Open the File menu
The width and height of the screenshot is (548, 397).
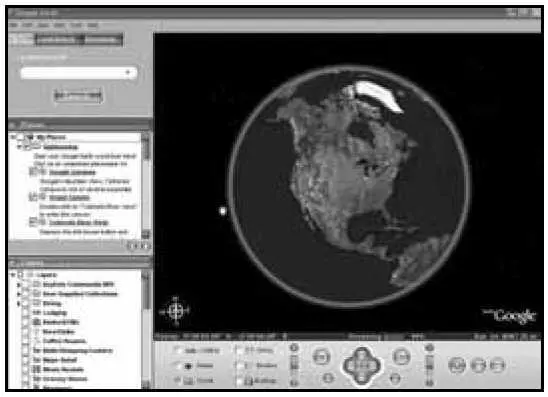click(x=13, y=25)
